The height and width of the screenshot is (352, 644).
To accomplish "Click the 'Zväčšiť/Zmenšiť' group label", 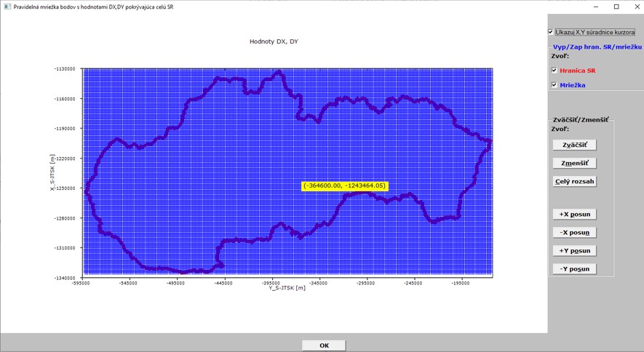I will [581, 120].
